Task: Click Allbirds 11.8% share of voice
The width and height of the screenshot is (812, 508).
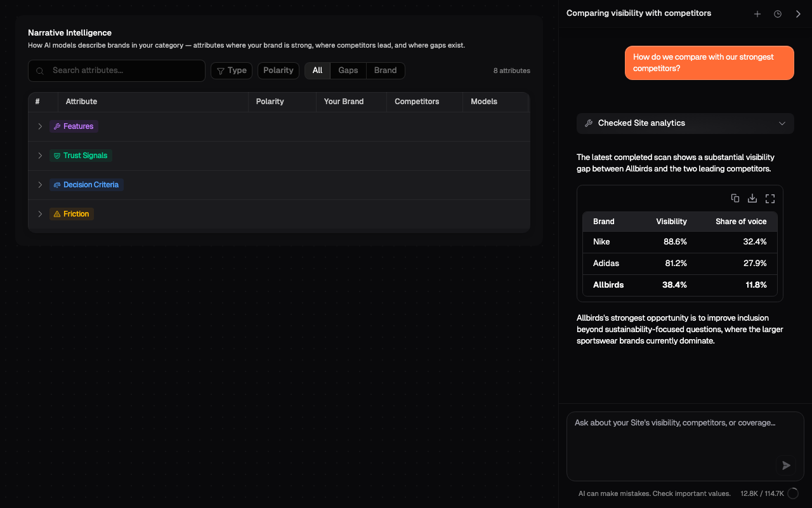Action: coord(756,285)
